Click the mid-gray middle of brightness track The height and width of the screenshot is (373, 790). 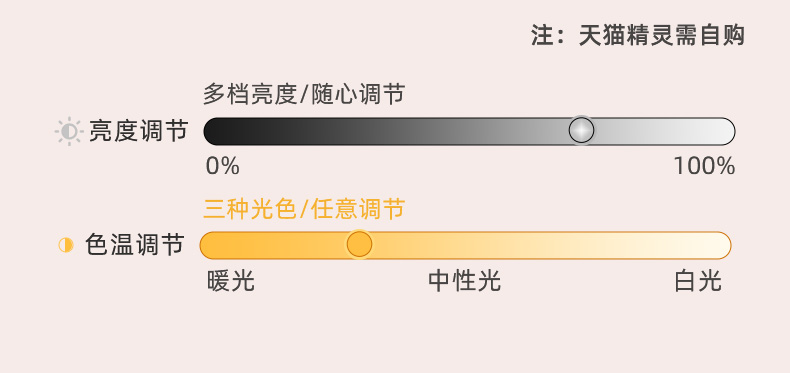pyautogui.click(x=470, y=132)
